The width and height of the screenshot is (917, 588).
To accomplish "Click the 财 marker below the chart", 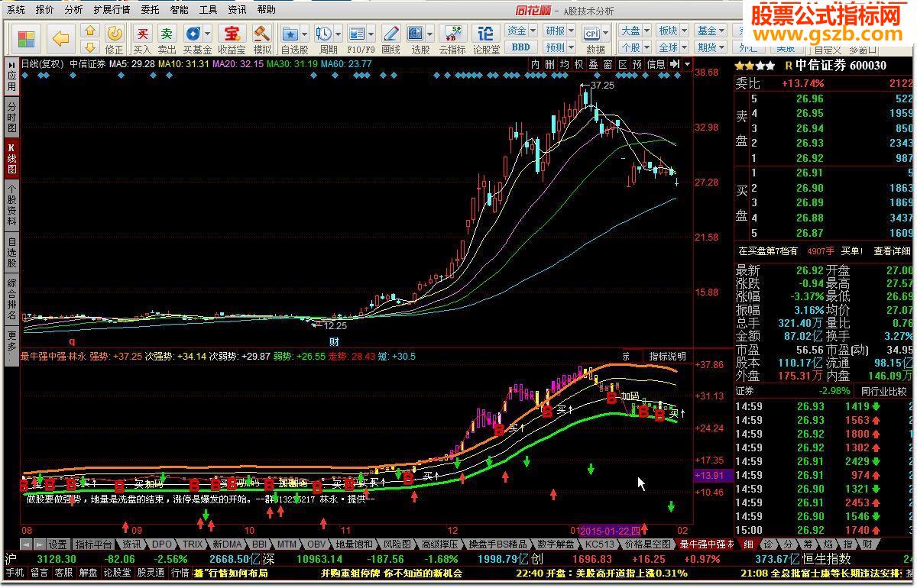I will [x=334, y=341].
